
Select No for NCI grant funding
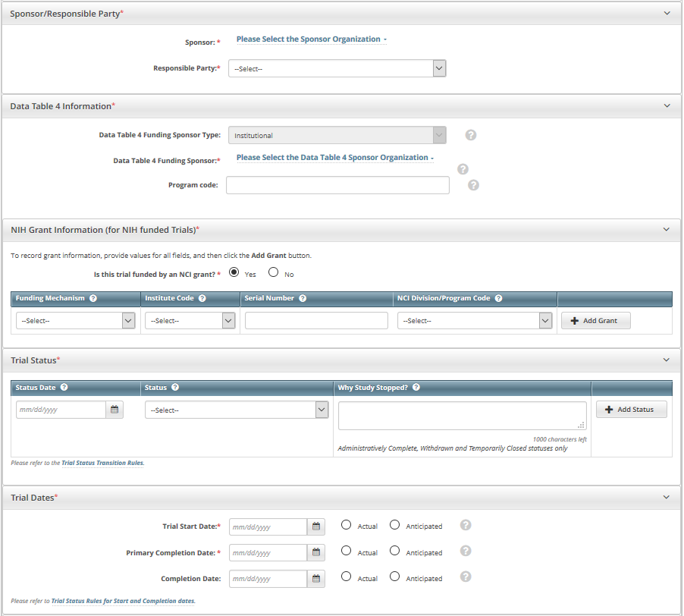coord(273,272)
